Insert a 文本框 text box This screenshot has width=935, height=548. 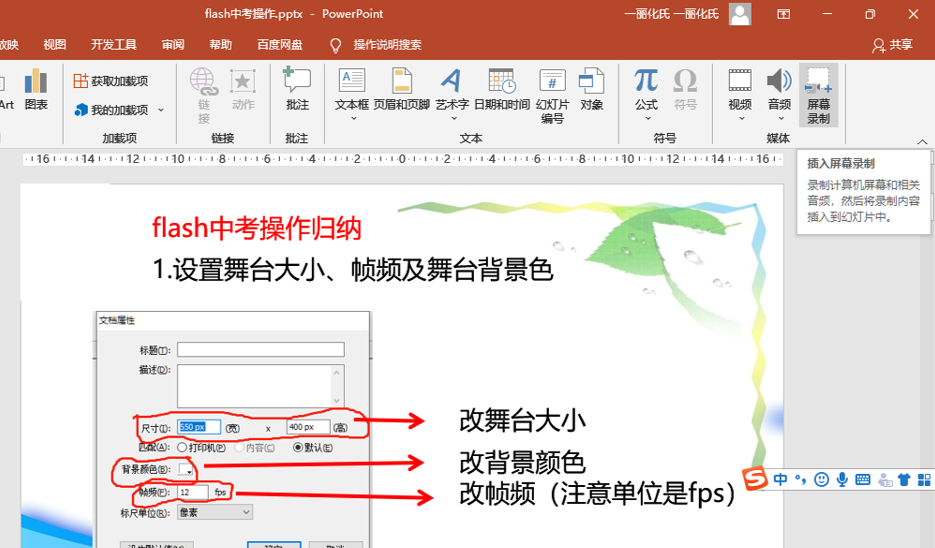click(352, 88)
